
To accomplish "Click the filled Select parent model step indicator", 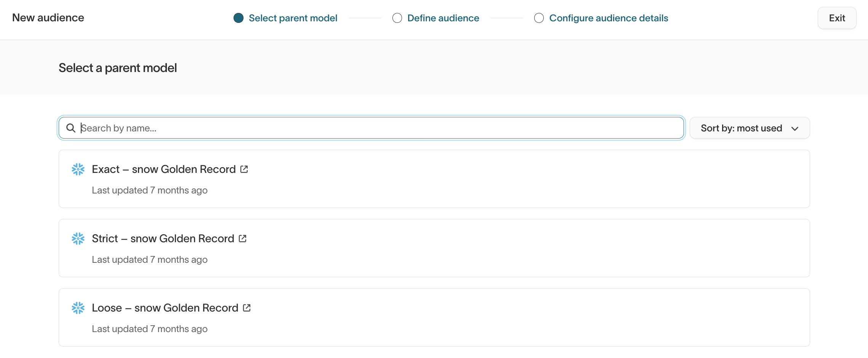I will click(x=238, y=18).
